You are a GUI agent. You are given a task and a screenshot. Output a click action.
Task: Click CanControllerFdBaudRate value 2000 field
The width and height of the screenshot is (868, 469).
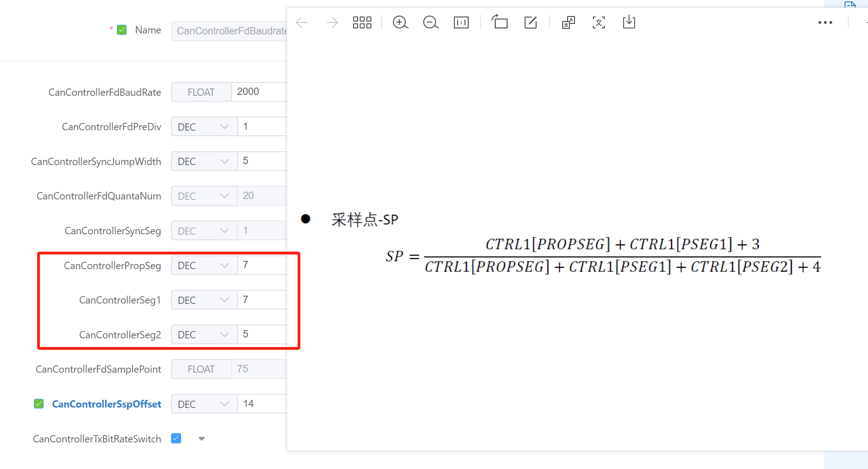coord(259,92)
